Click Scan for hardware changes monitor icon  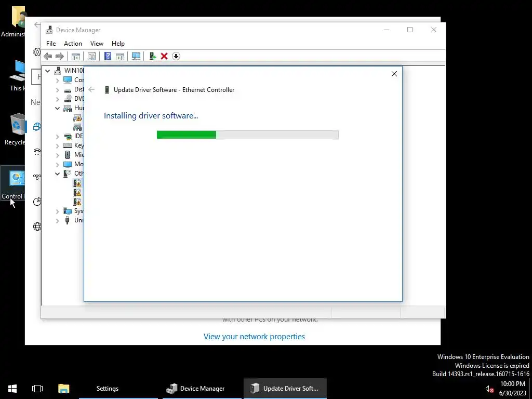(x=136, y=56)
